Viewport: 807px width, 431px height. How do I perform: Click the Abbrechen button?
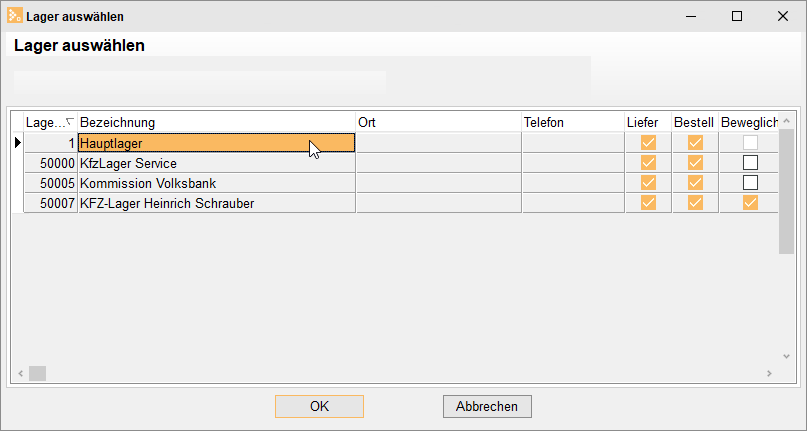[487, 406]
